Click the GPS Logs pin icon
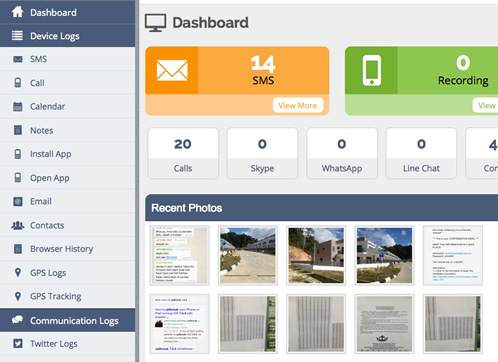The height and width of the screenshot is (362, 498). click(18, 272)
